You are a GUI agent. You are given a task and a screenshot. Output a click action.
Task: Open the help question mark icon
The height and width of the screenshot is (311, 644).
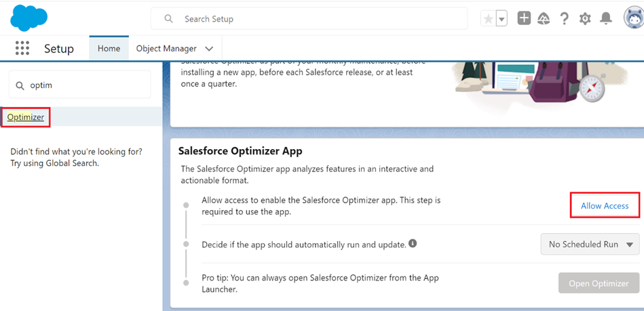(565, 18)
